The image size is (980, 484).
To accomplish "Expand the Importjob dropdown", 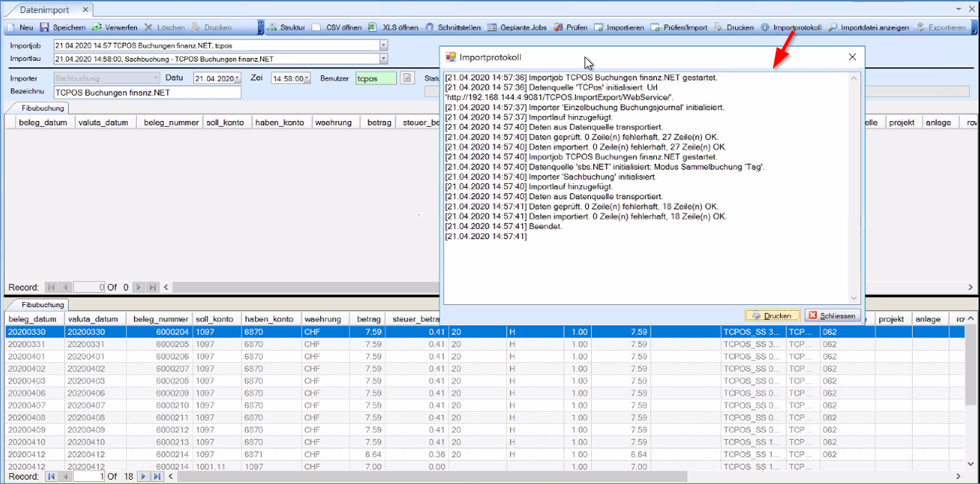I will [x=383, y=45].
